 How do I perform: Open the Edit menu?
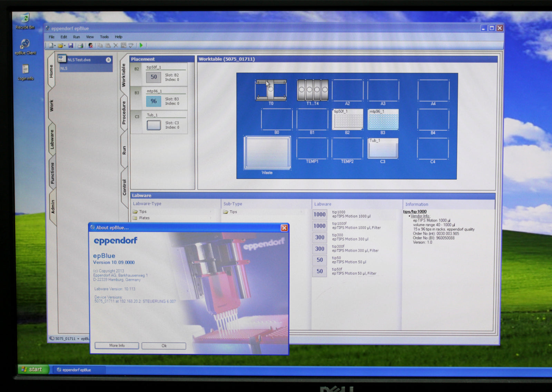[x=64, y=37]
